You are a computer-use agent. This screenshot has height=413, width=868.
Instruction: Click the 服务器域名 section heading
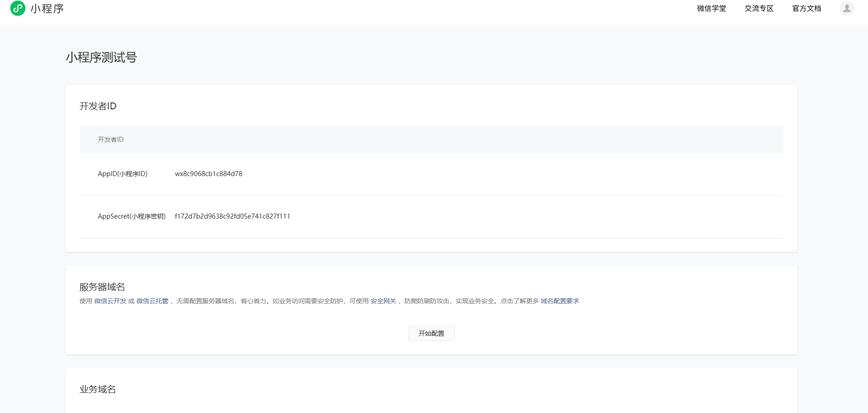(102, 287)
